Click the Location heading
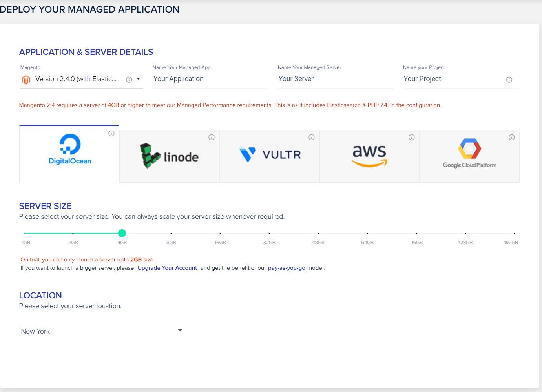Screen dimensions: 542x392 coord(40,296)
